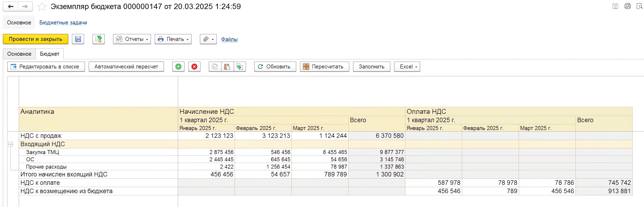The width and height of the screenshot is (644, 207).
Task: Open the Печать dropdown menu
Action: coord(173,39)
